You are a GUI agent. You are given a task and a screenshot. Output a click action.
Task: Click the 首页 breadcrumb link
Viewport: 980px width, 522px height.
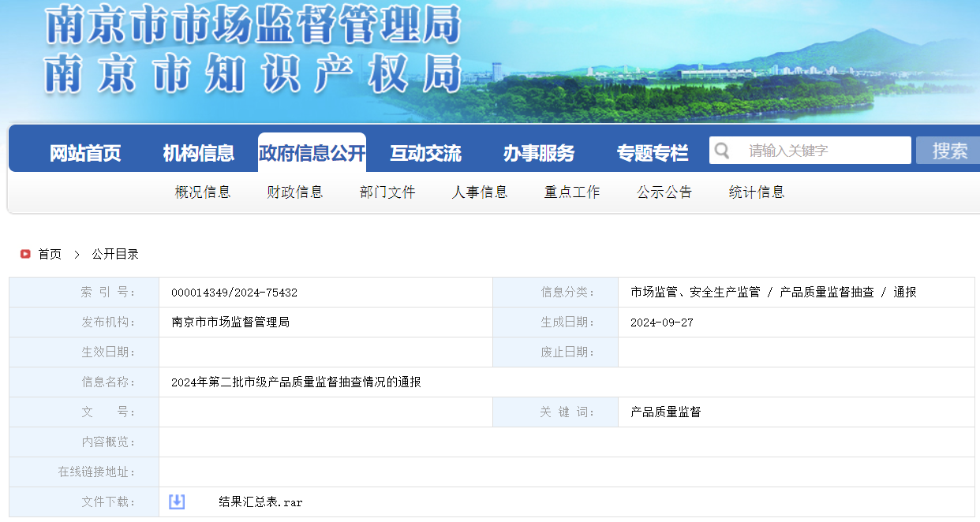[50, 254]
